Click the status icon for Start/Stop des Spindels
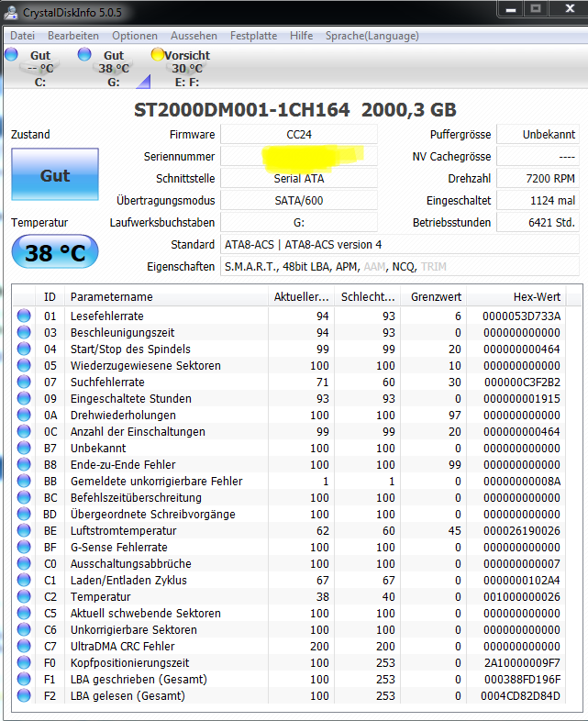Viewport: 588px width, 721px height. 24,349
